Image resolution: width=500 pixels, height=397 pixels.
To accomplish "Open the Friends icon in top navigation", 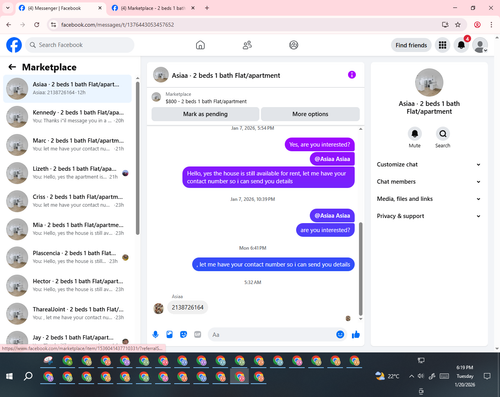I will tap(247, 45).
